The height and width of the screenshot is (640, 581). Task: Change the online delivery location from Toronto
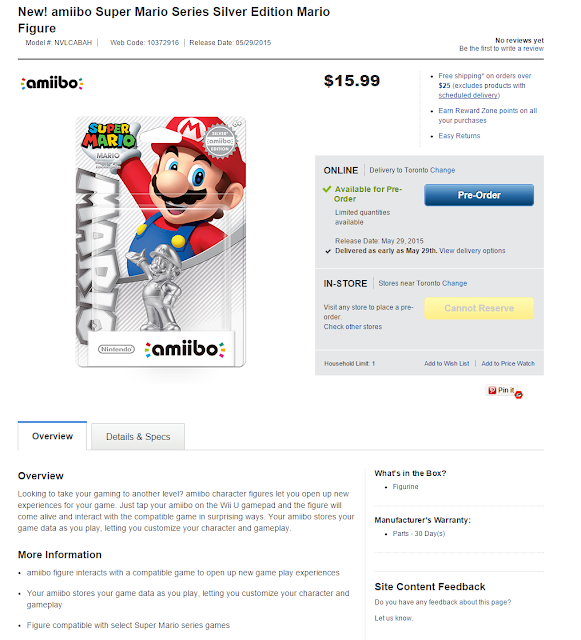tap(442, 170)
